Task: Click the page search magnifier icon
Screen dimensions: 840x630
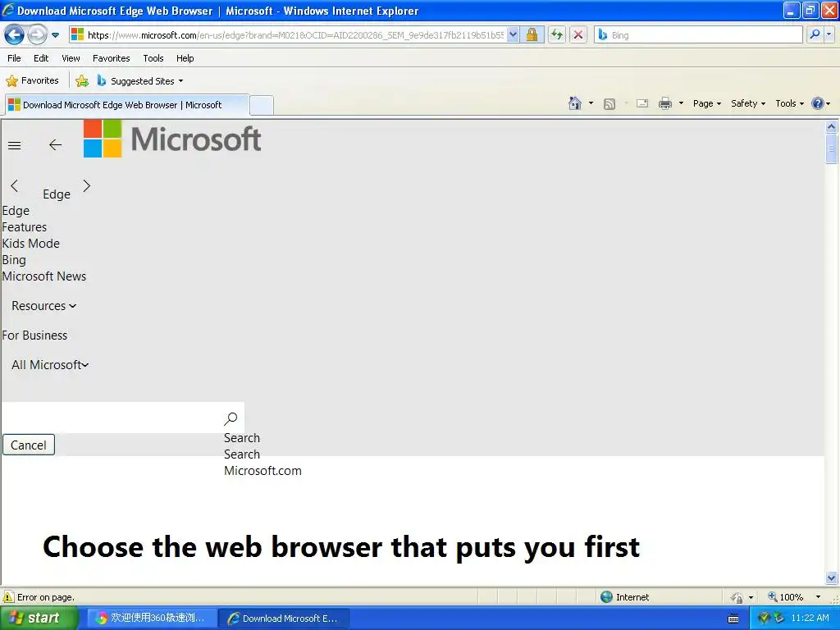Action: click(231, 418)
